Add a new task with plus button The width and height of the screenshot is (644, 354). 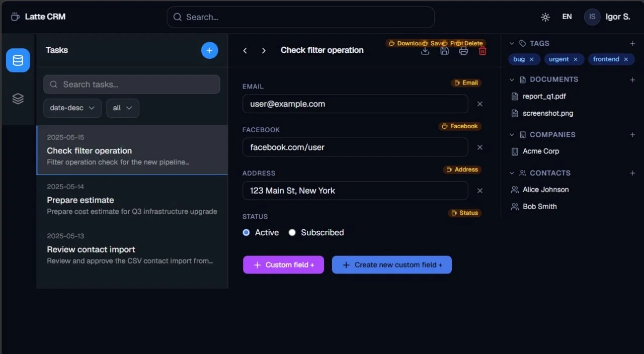pos(210,50)
